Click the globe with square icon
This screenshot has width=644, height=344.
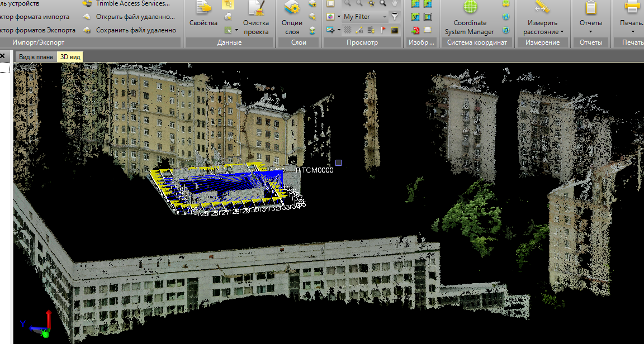click(x=506, y=30)
